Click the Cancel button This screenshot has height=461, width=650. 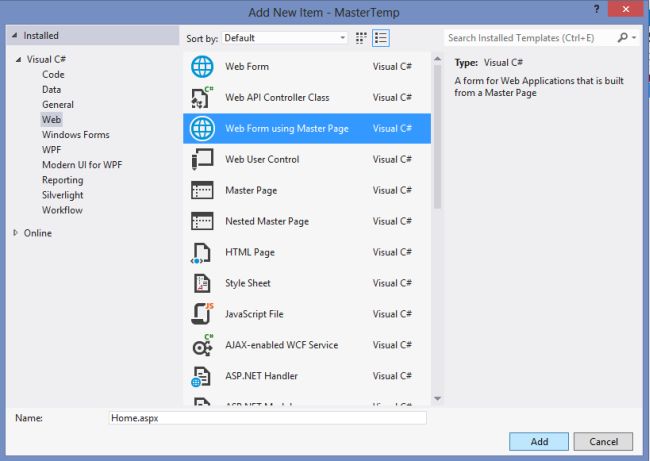tap(603, 442)
